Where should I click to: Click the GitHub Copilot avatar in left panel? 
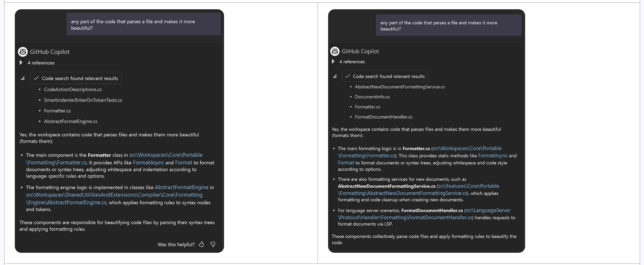[23, 52]
